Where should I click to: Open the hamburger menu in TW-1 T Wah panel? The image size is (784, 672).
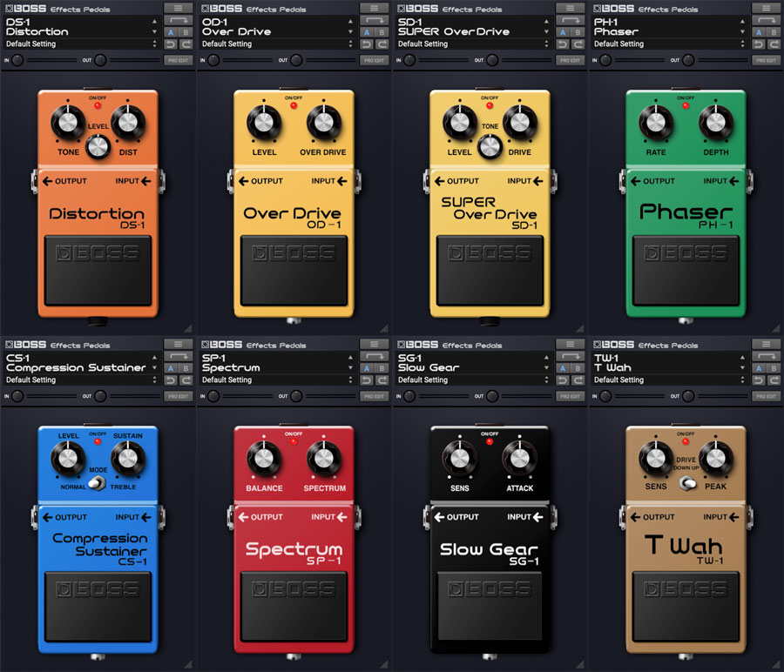pyautogui.click(x=767, y=344)
